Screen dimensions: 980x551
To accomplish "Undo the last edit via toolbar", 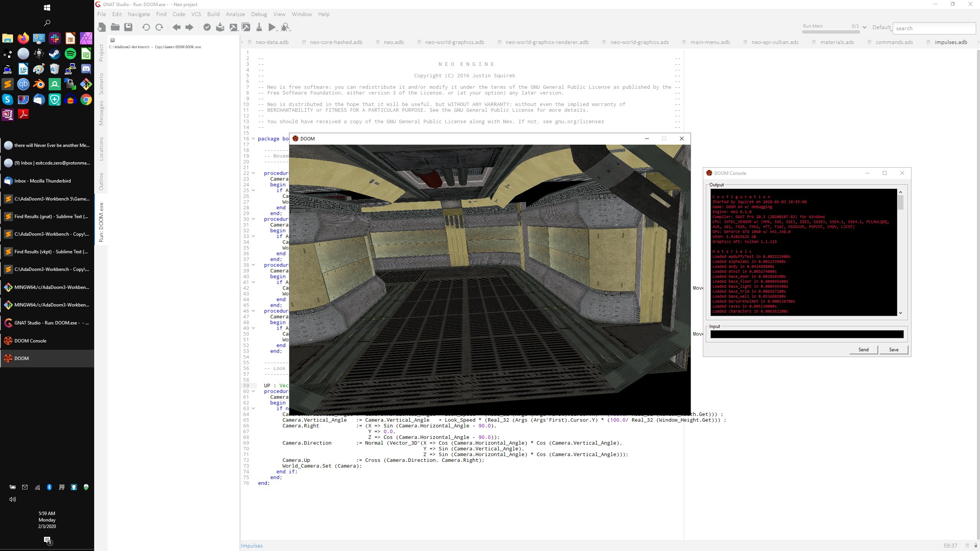I will pyautogui.click(x=146, y=27).
